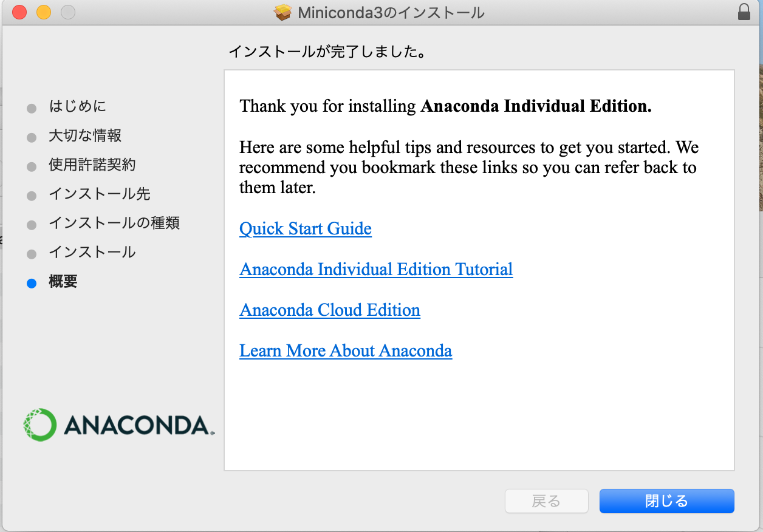Click the gray bullet beside 使用許諾契約
Screen dimensions: 763x532
pyautogui.click(x=32, y=167)
